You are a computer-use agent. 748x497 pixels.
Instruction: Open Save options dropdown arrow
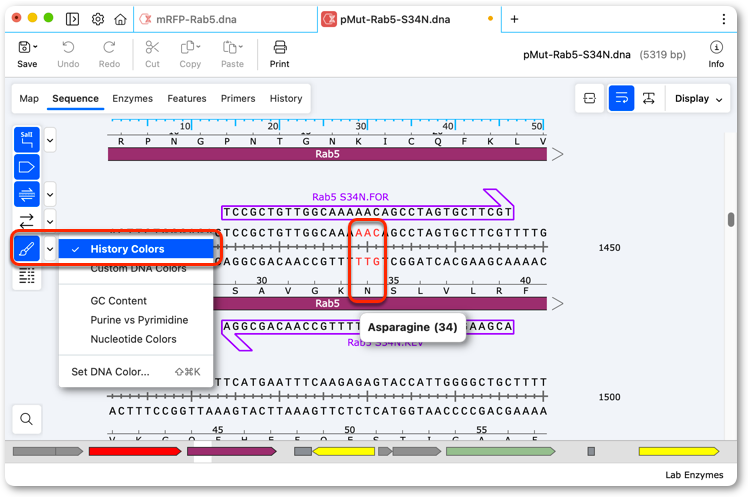(36, 47)
